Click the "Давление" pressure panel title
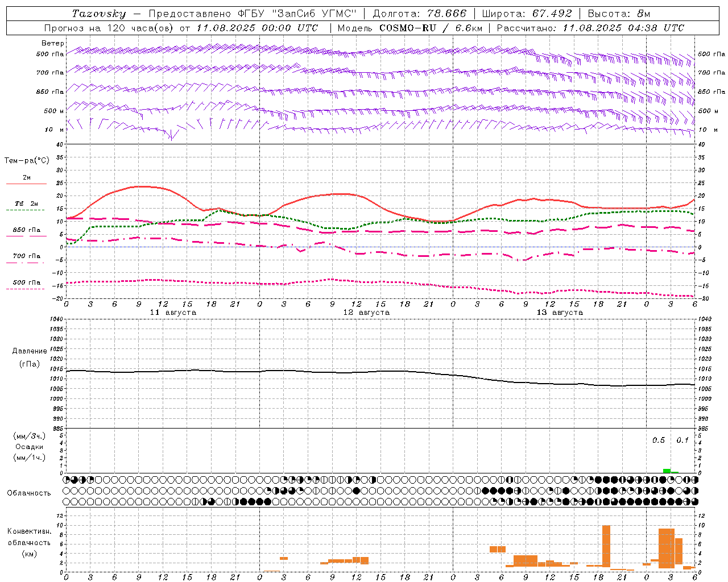The height and width of the screenshot is (582, 728). point(30,351)
